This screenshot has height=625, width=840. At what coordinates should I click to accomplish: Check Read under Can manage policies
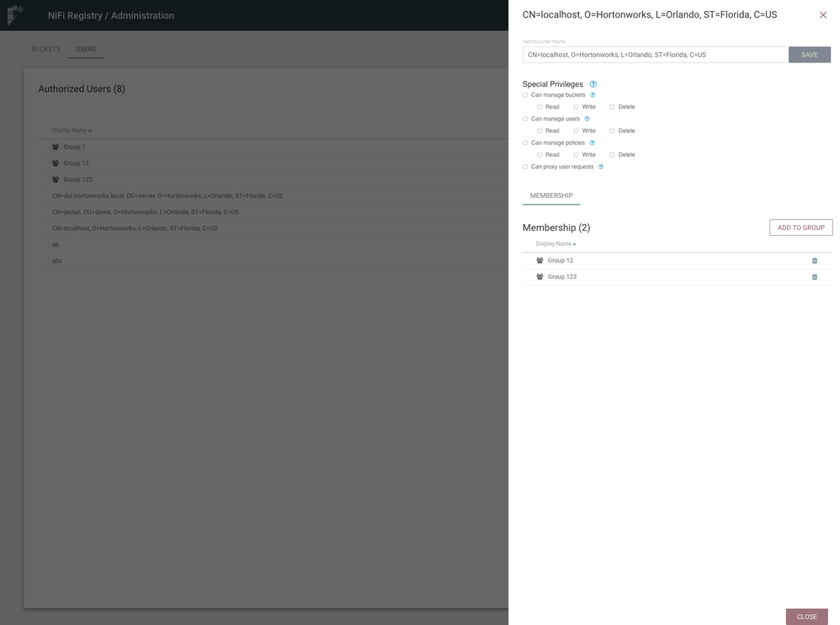point(540,154)
